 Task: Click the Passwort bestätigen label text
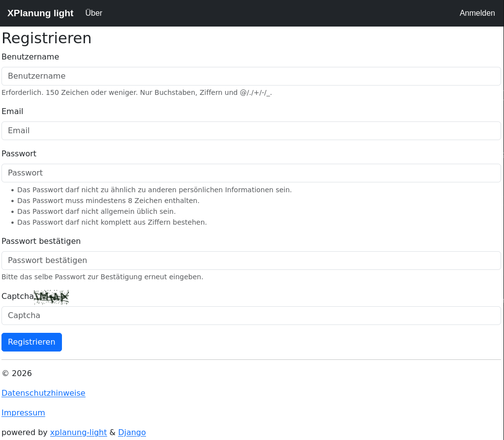(41, 241)
